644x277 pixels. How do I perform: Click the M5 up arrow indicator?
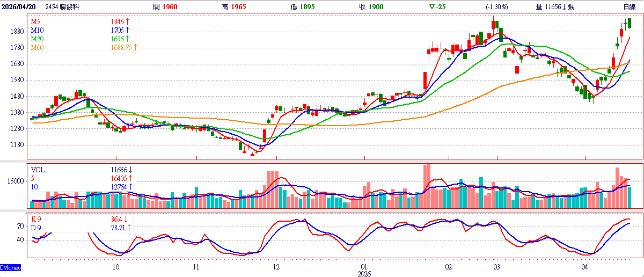128,21
